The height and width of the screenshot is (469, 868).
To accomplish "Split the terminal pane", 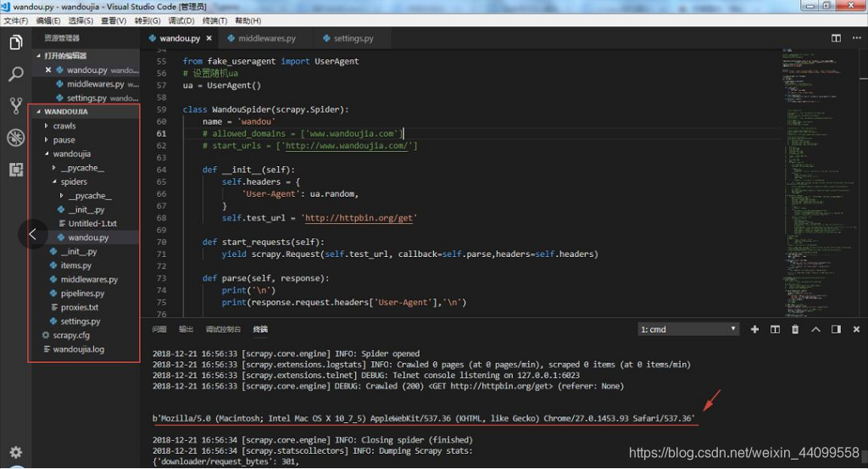I will tap(775, 329).
